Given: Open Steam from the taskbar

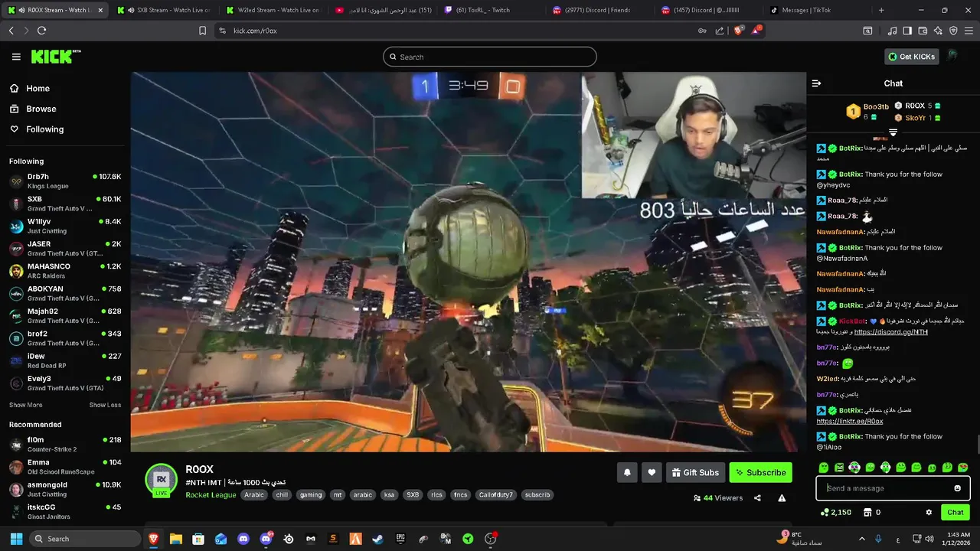Looking at the screenshot, I should 377,539.
